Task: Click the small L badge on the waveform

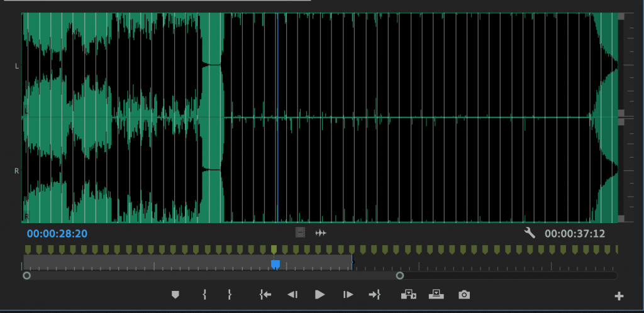Action: click(x=26, y=111)
